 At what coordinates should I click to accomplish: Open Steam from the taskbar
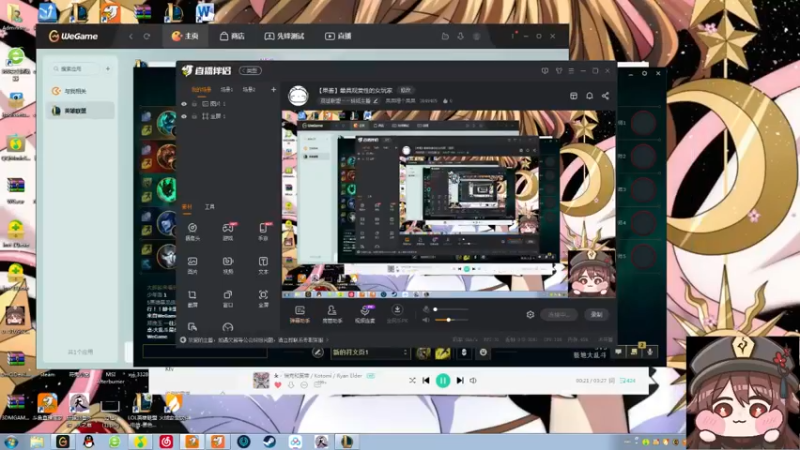[x=269, y=442]
